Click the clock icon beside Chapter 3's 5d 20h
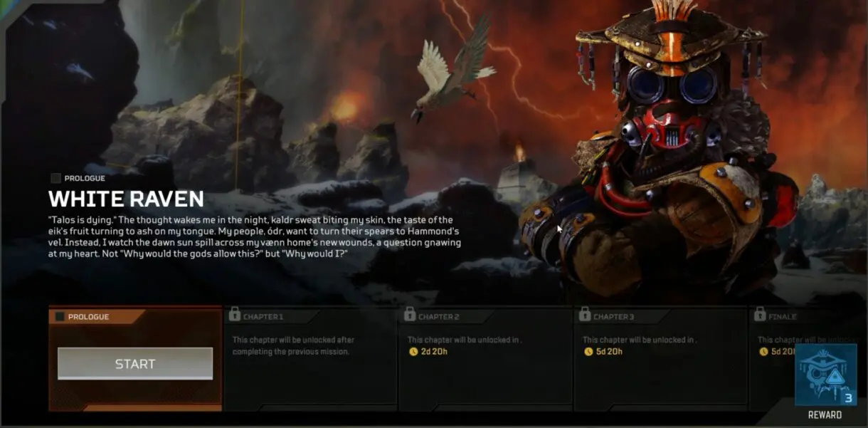The height and width of the screenshot is (428, 868). pos(588,352)
